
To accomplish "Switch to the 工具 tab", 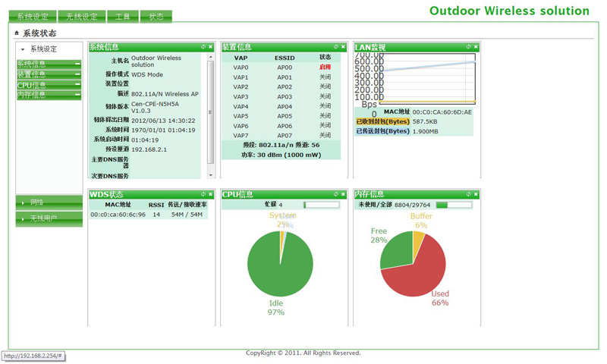I will 122,17.
